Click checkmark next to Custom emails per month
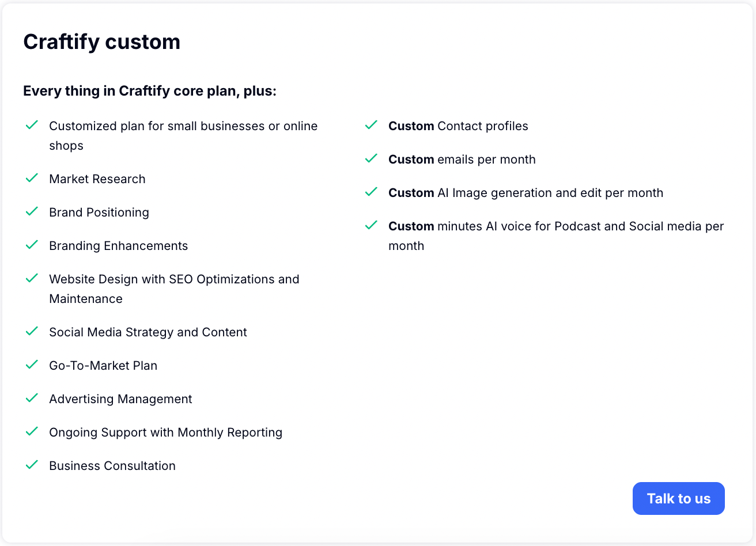 pyautogui.click(x=371, y=158)
